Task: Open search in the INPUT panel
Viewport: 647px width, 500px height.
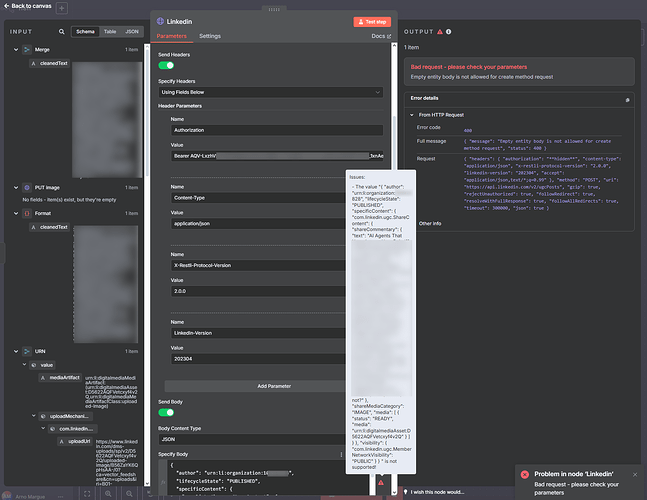Action: [61, 31]
